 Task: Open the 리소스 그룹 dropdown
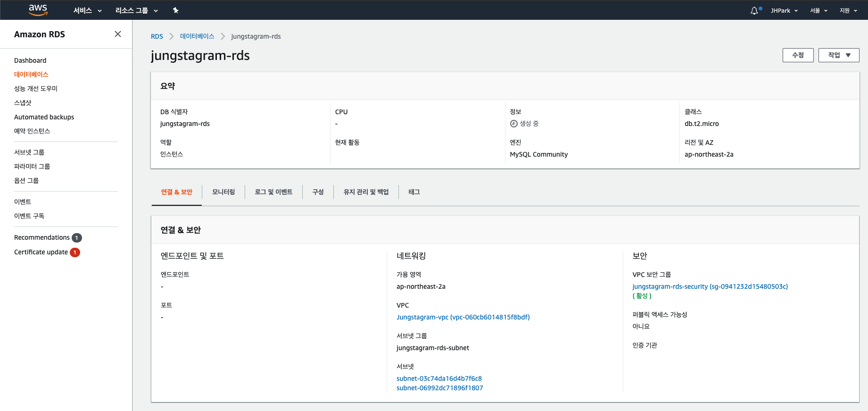(x=137, y=10)
